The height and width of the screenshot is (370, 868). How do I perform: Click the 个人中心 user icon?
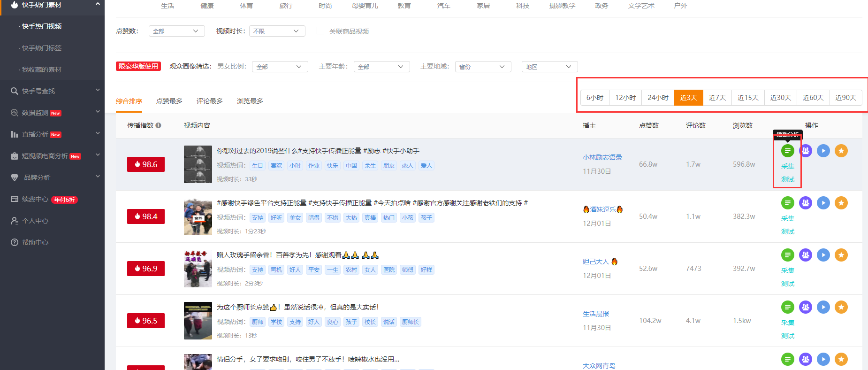click(15, 221)
